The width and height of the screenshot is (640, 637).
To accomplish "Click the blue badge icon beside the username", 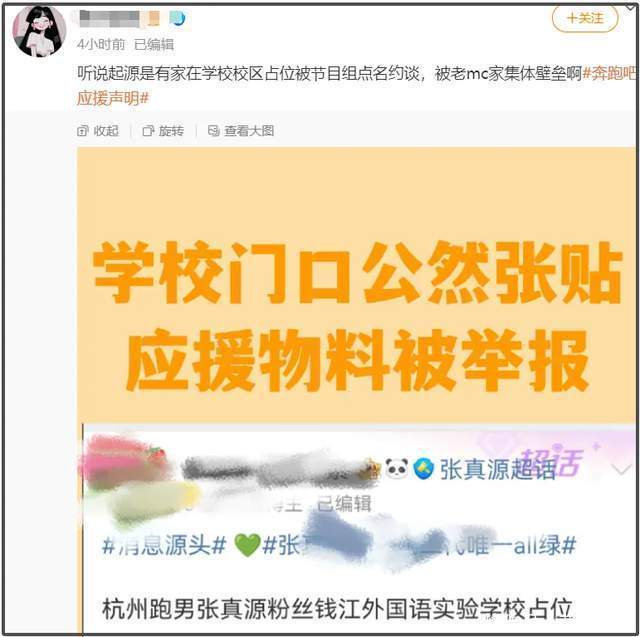I will 177,18.
